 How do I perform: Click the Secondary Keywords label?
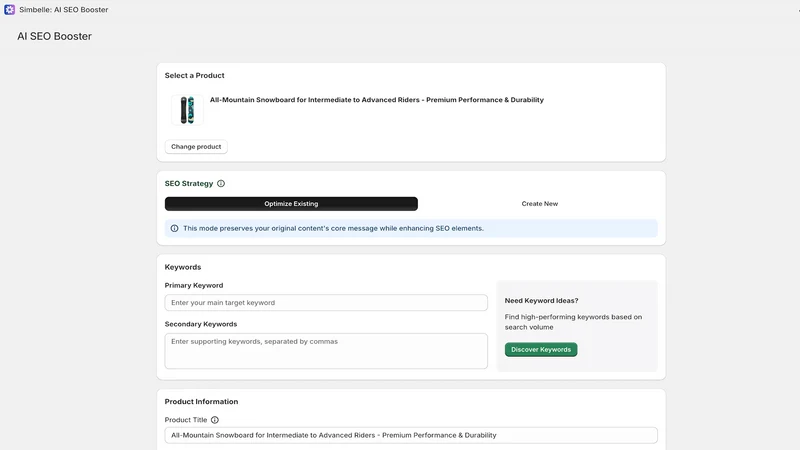coord(201,324)
